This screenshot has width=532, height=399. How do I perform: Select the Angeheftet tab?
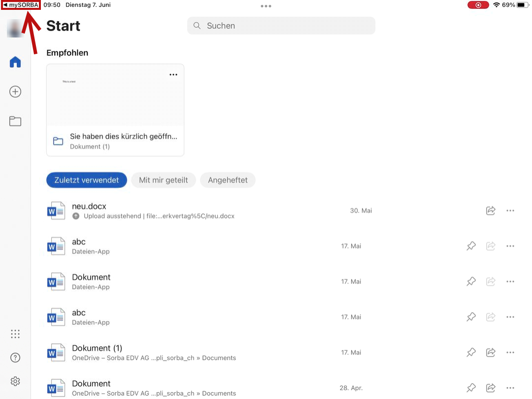click(x=228, y=180)
